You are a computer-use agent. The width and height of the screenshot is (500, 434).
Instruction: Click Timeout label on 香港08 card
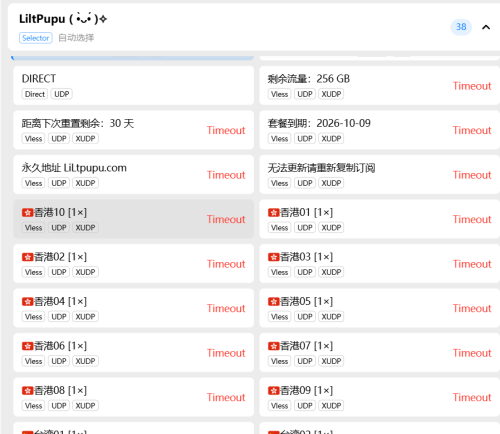point(226,397)
